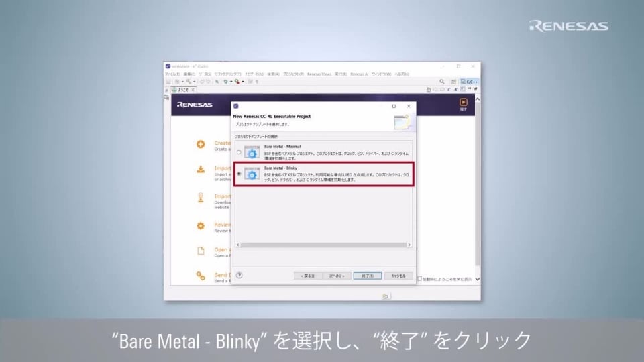Select the Bare Metal - Blinky radio button
Image resolution: width=644 pixels, height=362 pixels.
pyautogui.click(x=239, y=174)
